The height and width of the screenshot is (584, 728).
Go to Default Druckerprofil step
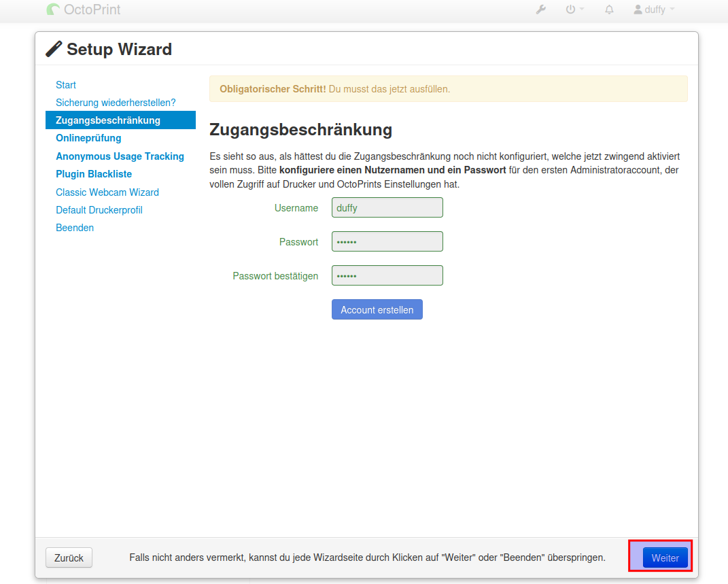[99, 210]
